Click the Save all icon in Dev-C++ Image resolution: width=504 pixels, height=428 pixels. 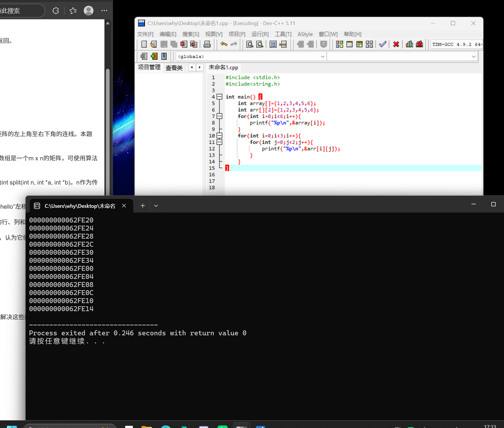174,44
